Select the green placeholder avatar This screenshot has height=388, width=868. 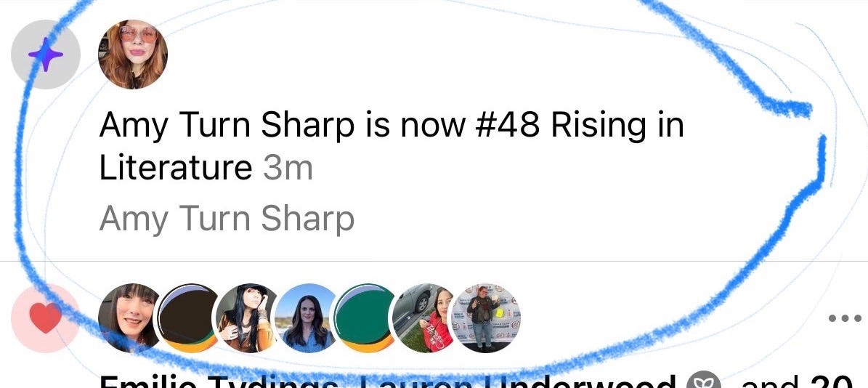click(365, 318)
